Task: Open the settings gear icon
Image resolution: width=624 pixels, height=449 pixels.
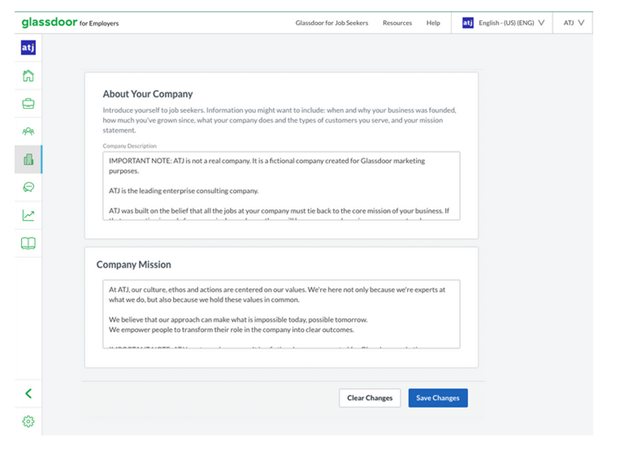Action: point(28,422)
